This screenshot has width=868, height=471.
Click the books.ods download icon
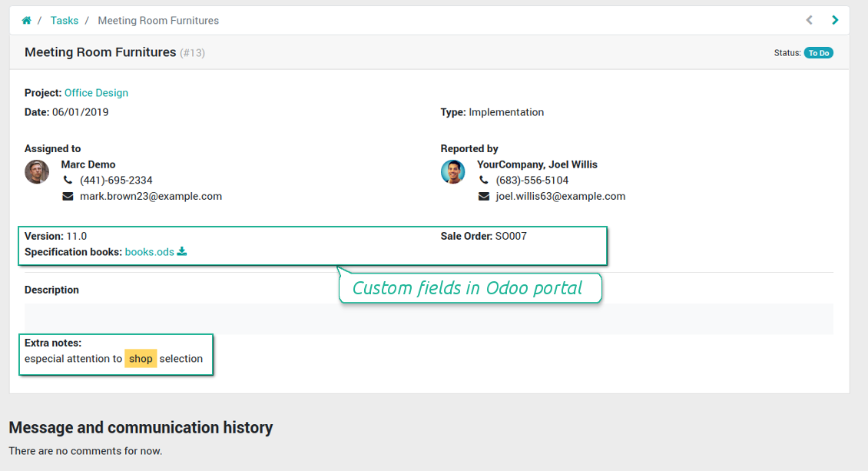pyautogui.click(x=182, y=251)
